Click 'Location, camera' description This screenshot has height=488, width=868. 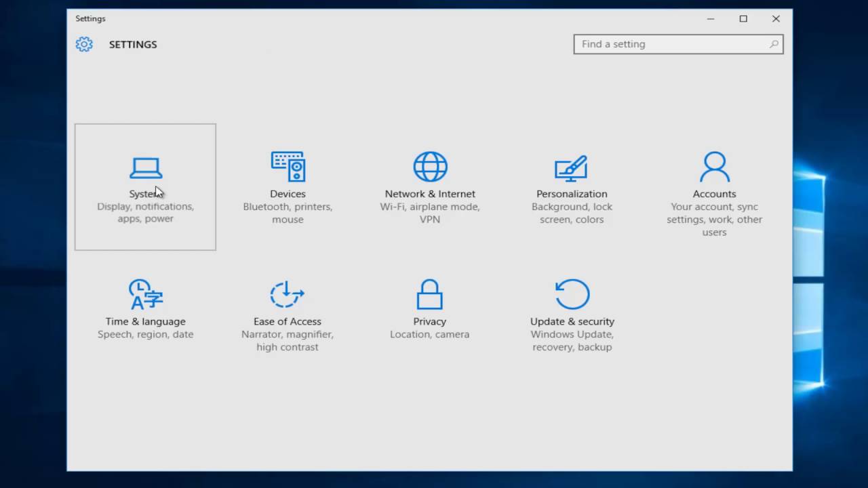click(429, 334)
